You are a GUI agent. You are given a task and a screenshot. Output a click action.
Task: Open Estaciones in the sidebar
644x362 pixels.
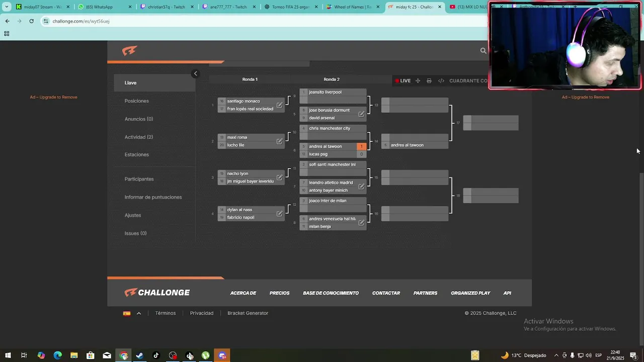137,155
